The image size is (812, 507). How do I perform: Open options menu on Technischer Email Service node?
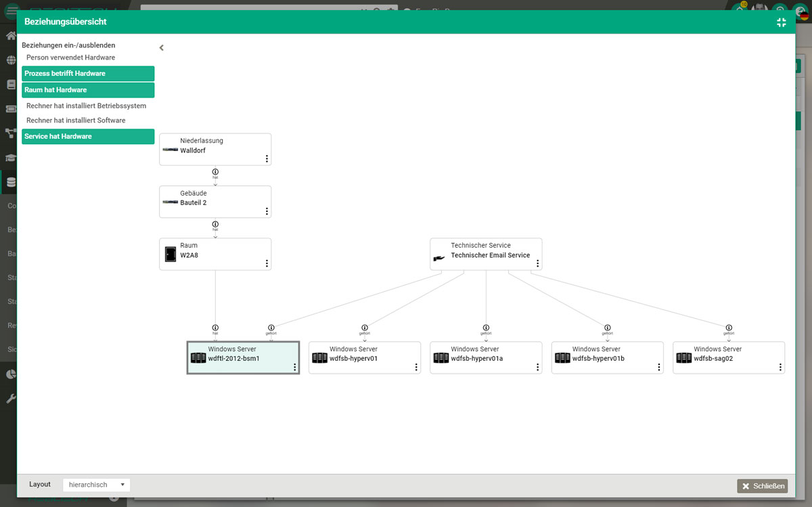[537, 263]
